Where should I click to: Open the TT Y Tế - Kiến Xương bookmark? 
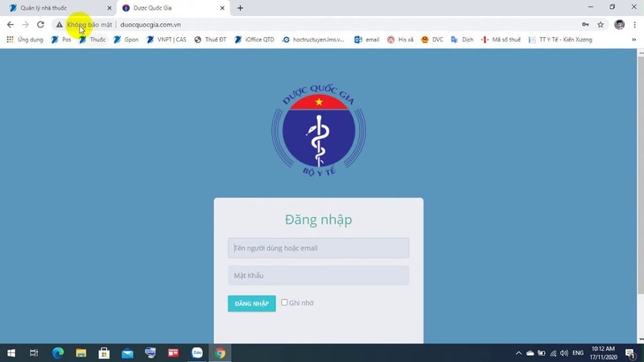(560, 39)
